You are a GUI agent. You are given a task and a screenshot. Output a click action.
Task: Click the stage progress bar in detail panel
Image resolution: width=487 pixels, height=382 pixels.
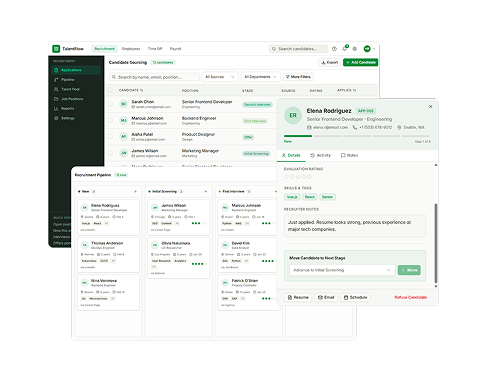[x=357, y=136]
